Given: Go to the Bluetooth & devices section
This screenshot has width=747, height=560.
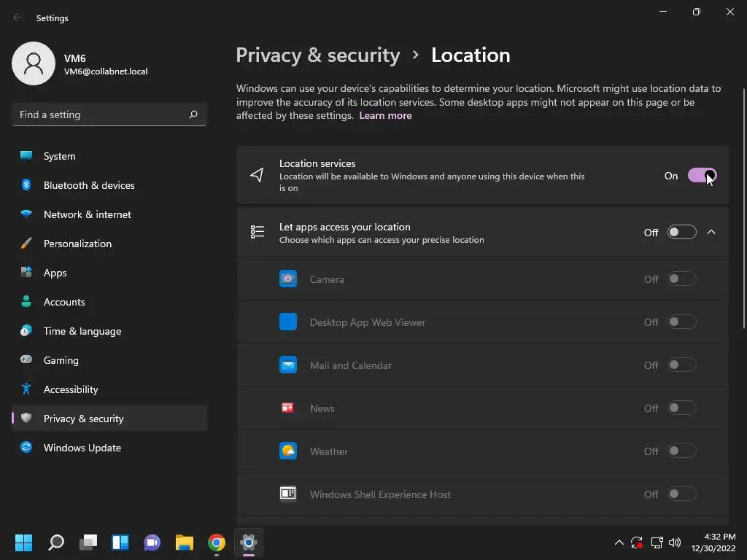Looking at the screenshot, I should pyautogui.click(x=88, y=185).
